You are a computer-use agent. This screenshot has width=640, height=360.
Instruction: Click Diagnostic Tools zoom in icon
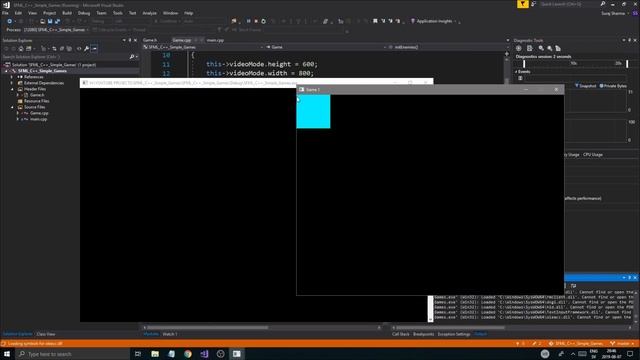click(x=541, y=48)
